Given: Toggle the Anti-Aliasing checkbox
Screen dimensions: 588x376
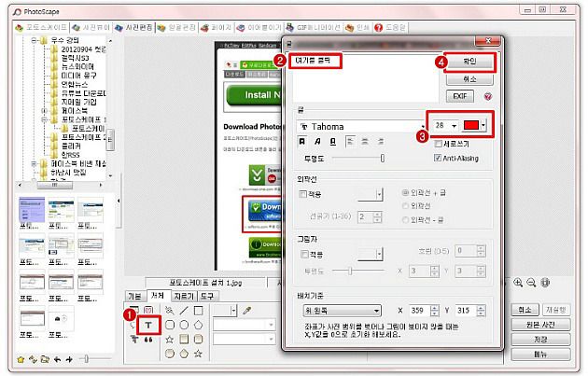Looking at the screenshot, I should coord(438,158).
